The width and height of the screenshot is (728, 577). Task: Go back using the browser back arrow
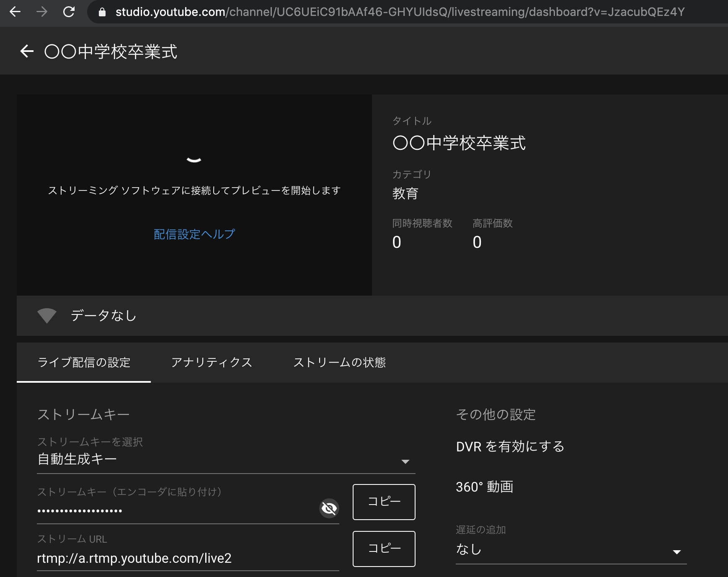coord(15,12)
